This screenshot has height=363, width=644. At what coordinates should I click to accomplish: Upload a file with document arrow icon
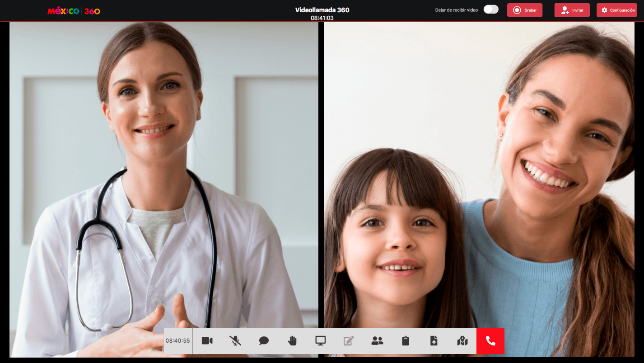434,341
